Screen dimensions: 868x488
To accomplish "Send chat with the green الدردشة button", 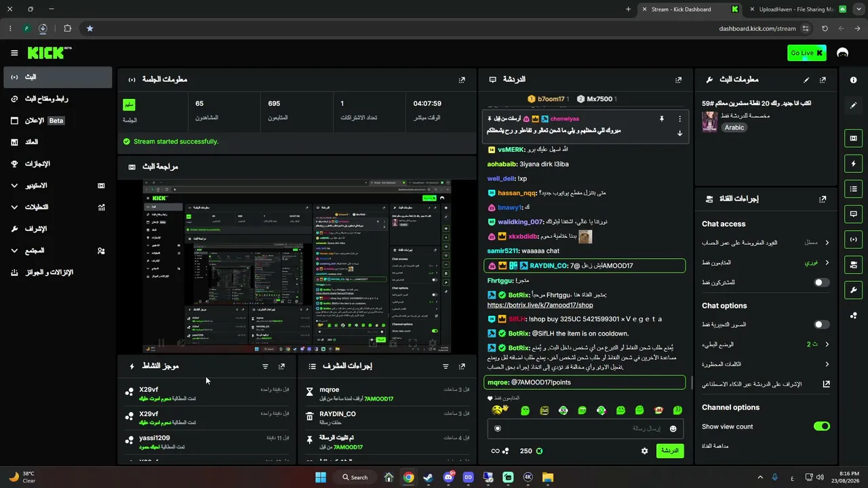I will (x=670, y=451).
